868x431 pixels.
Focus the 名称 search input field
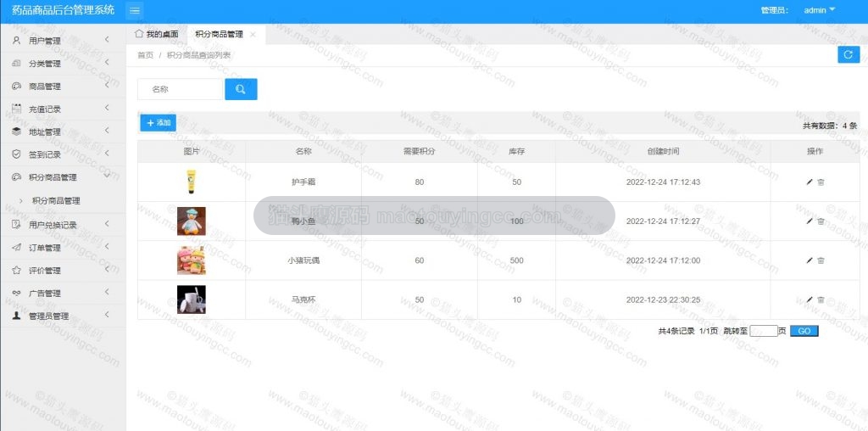click(x=181, y=89)
